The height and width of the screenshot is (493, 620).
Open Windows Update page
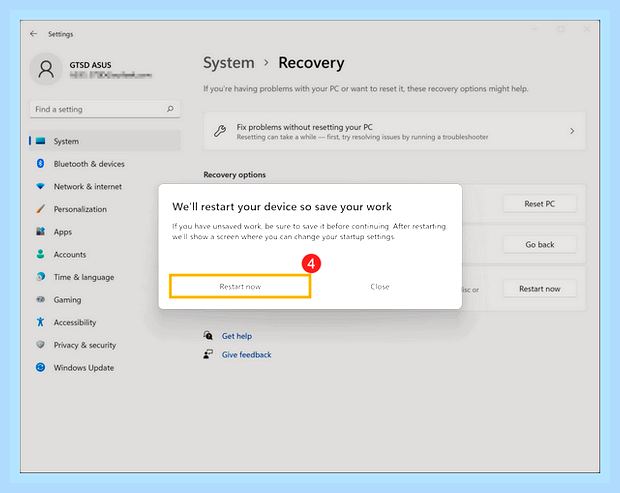coord(84,368)
